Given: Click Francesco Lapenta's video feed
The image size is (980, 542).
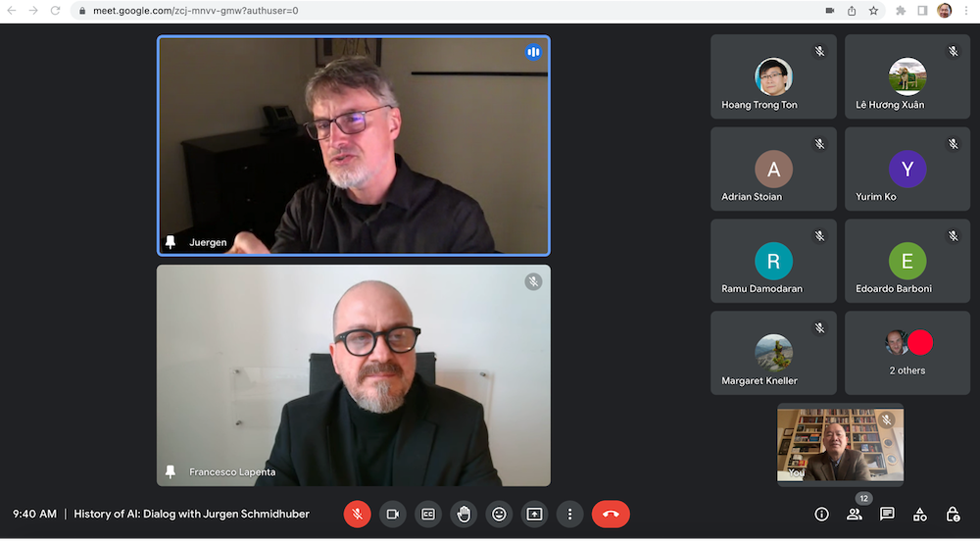Looking at the screenshot, I should pyautogui.click(x=354, y=375).
